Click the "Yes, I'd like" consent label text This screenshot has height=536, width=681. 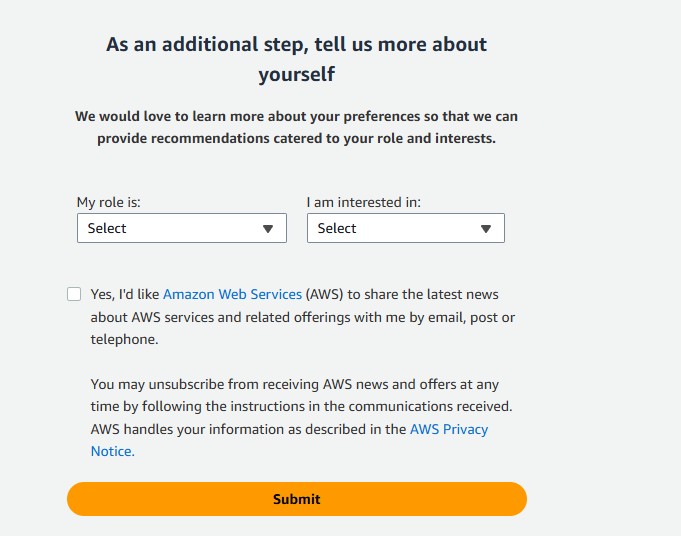coord(125,294)
